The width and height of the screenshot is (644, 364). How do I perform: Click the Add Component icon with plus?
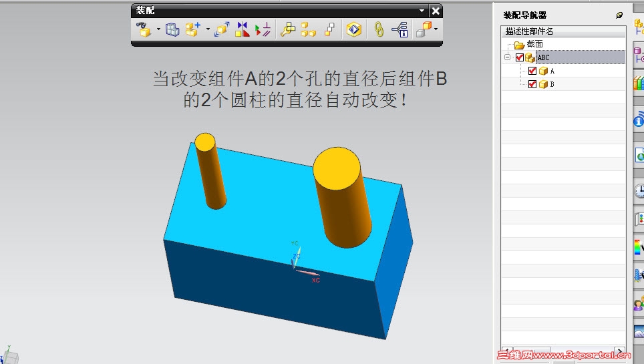192,29
